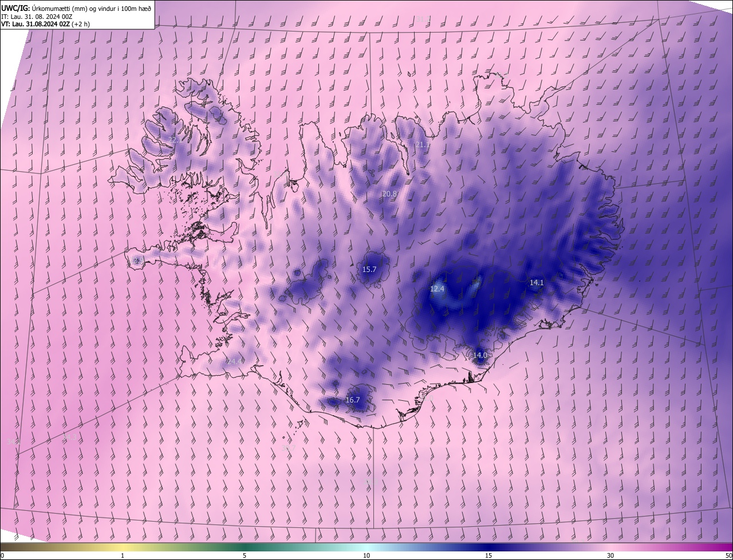The image size is (733, 560).
Task: Click the 14.1 value on the map
Action: click(x=537, y=282)
